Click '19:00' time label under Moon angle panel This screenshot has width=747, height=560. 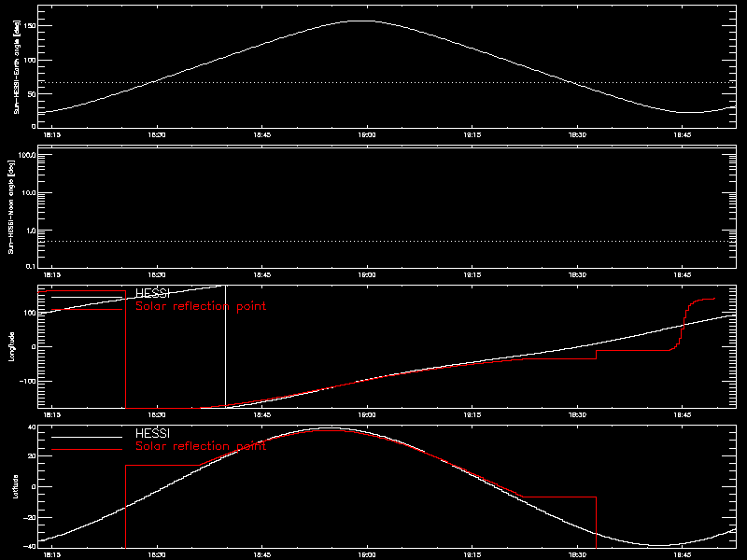(367, 275)
